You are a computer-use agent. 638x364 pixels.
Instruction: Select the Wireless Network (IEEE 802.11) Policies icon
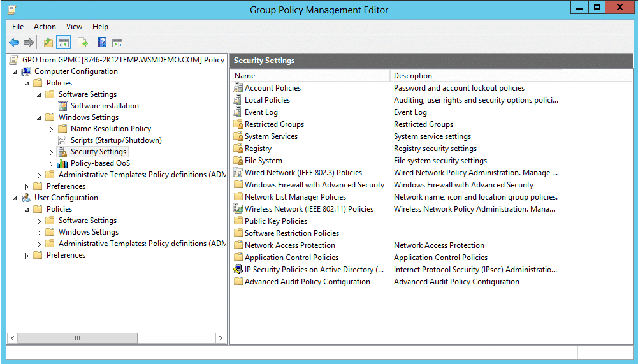point(238,209)
